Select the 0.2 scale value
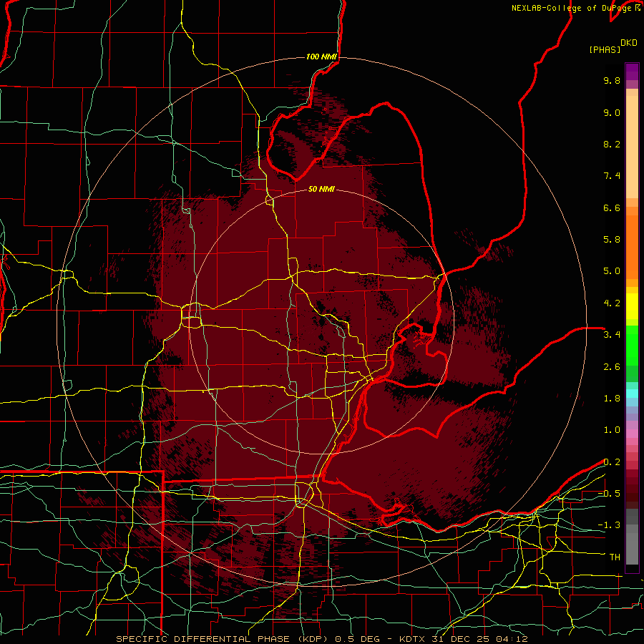 [x=612, y=462]
